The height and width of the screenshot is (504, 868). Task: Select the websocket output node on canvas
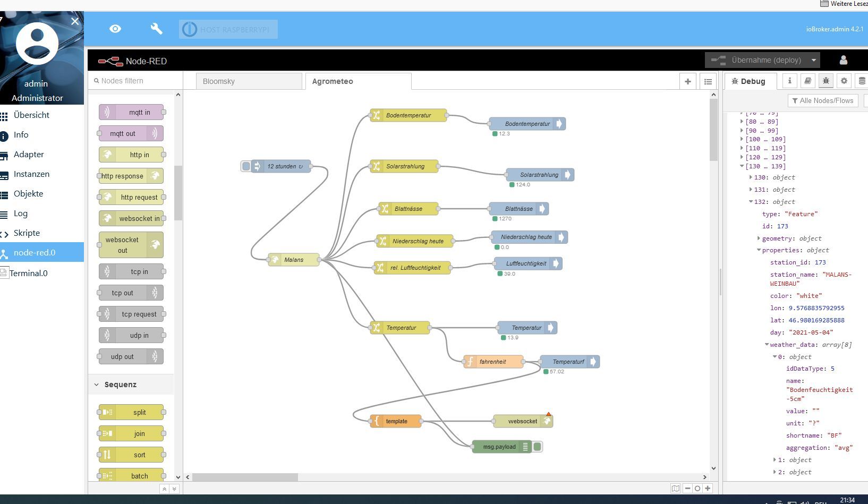point(523,421)
